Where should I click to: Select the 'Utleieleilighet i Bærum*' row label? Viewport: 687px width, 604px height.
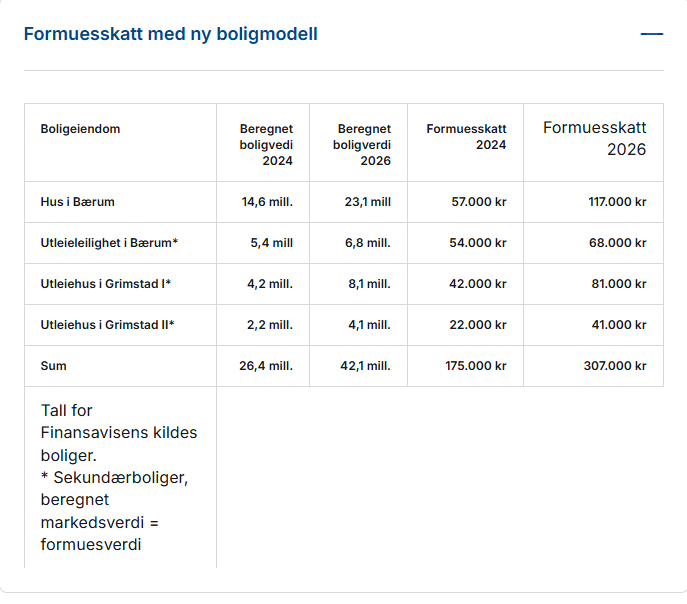109,243
